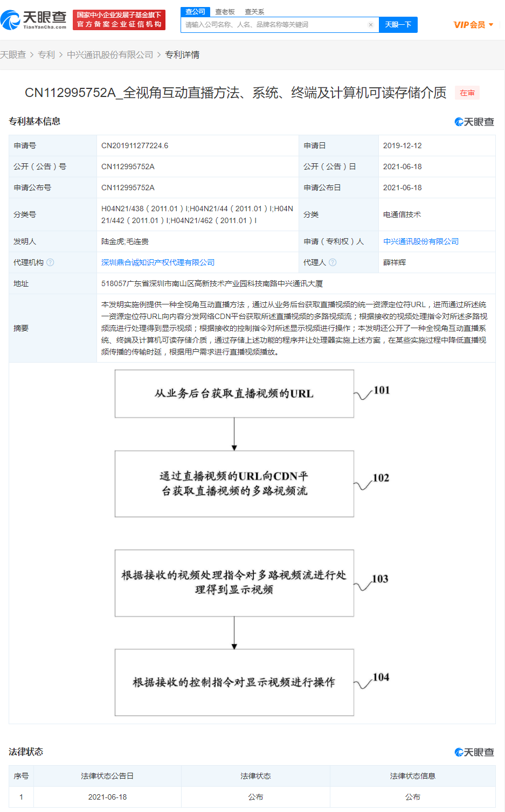Screen dimensions: 505x812
Task: Click the 在审 status tag
Action: (x=467, y=93)
